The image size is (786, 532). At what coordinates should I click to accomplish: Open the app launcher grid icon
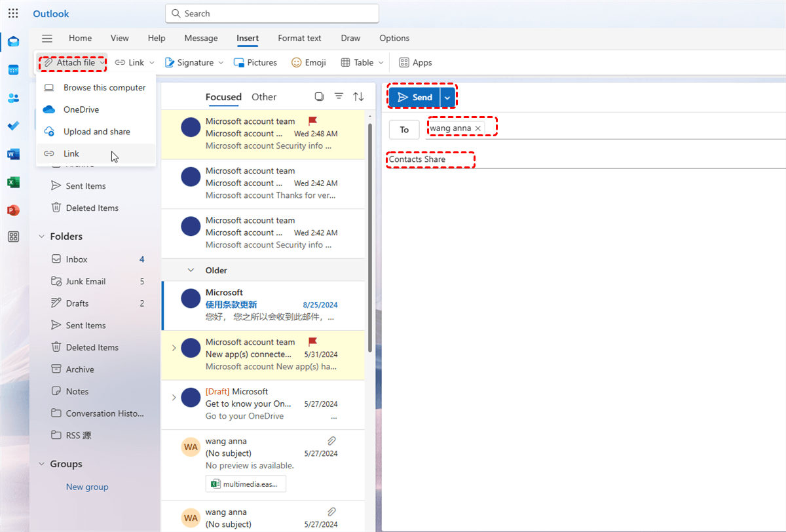pyautogui.click(x=13, y=13)
